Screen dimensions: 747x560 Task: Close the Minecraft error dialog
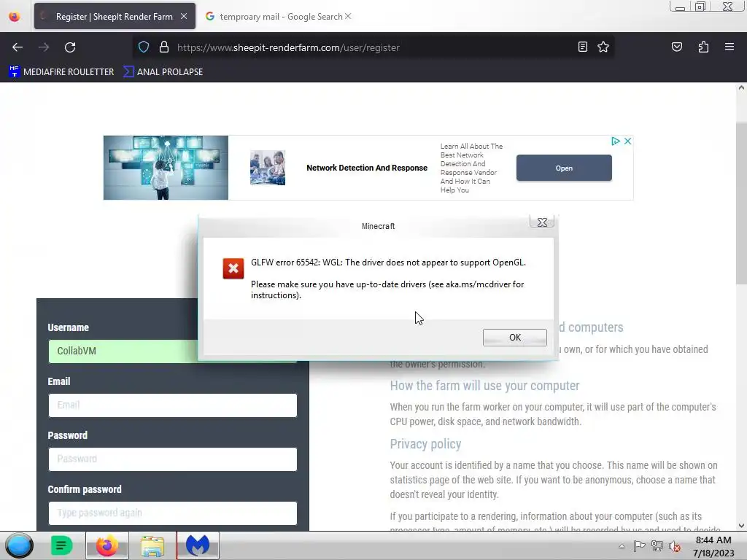click(x=542, y=222)
